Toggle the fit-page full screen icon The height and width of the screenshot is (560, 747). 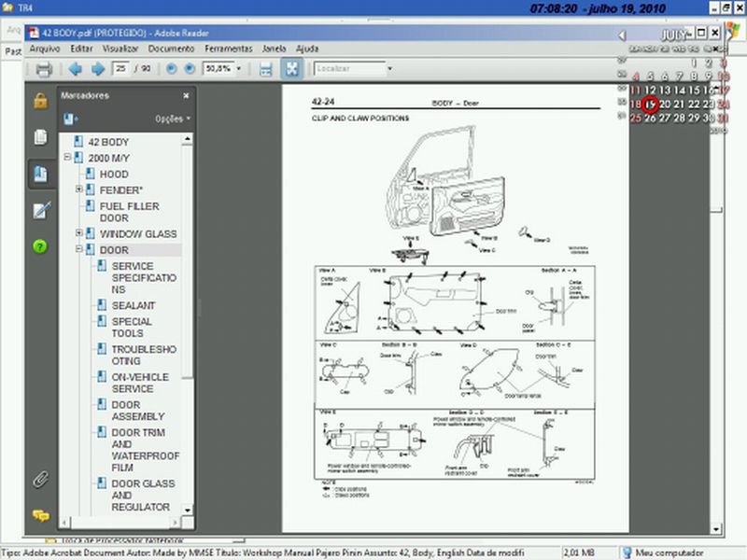tap(291, 68)
